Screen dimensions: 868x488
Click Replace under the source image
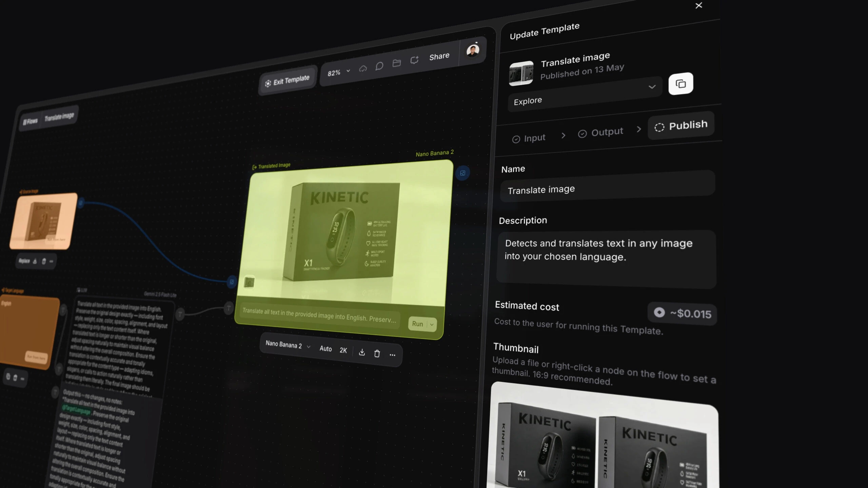point(24,261)
